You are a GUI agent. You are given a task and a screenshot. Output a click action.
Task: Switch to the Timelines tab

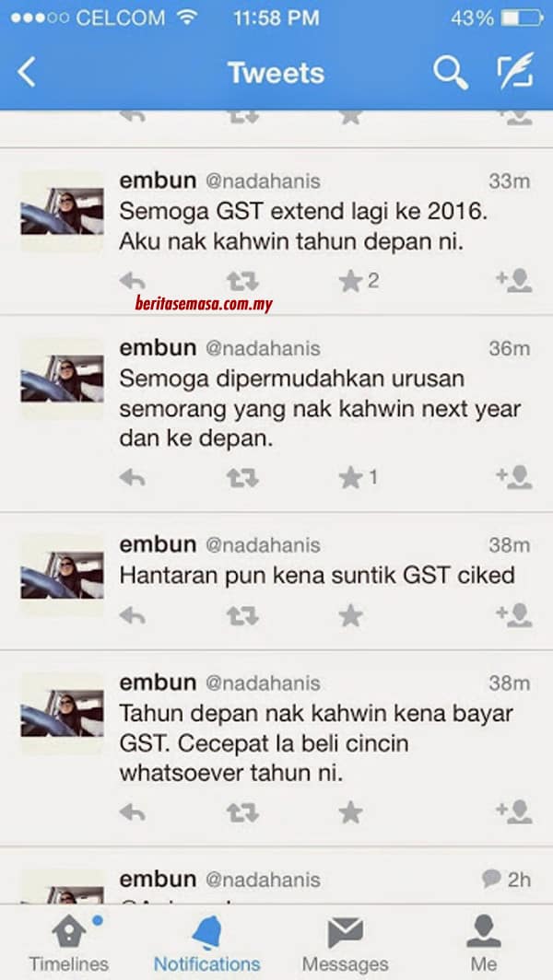69,944
